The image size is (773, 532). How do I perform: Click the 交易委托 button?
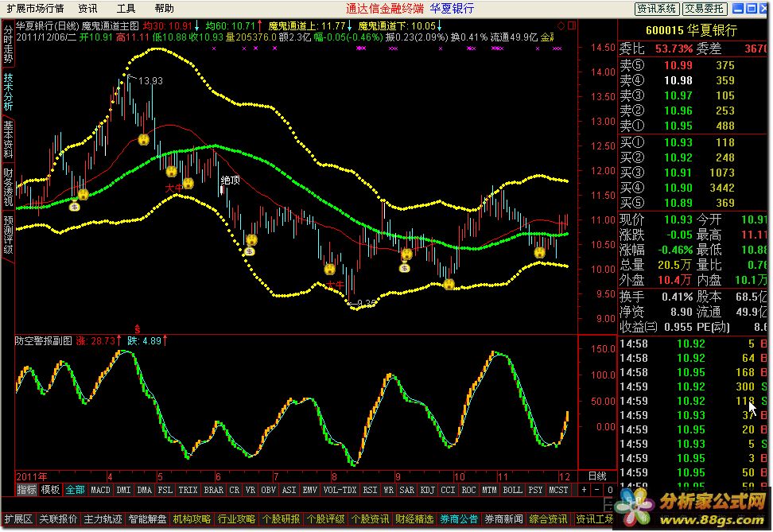(x=704, y=9)
